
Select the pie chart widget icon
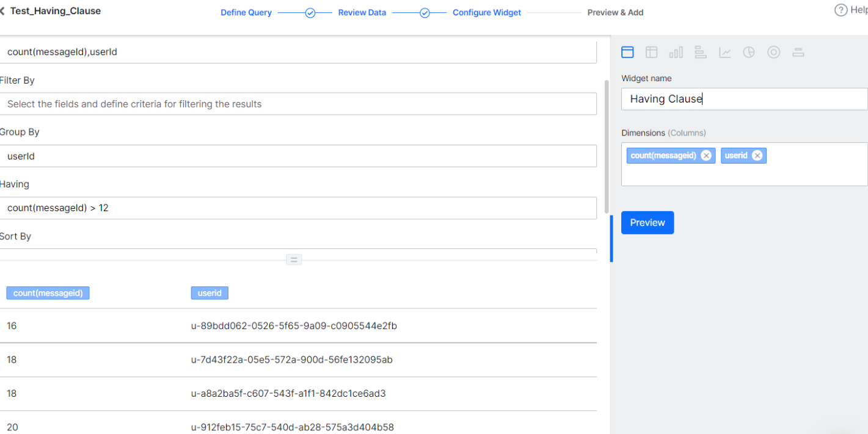749,52
